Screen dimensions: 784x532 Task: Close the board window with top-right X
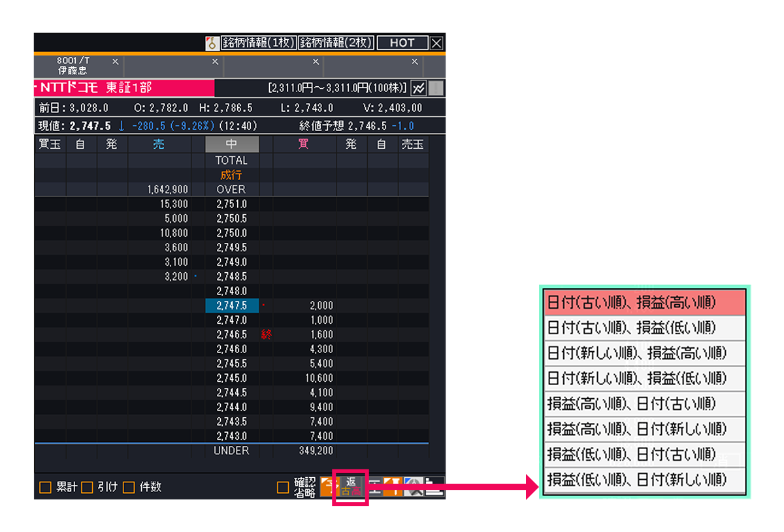(436, 43)
